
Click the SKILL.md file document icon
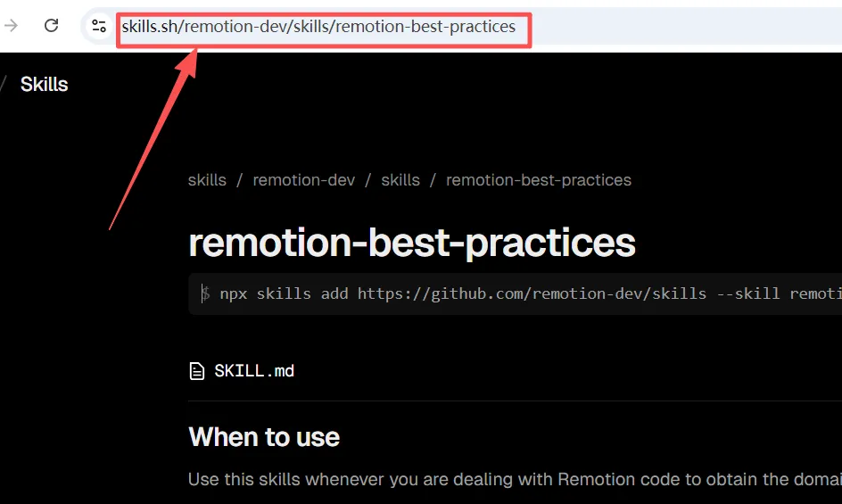pos(196,371)
